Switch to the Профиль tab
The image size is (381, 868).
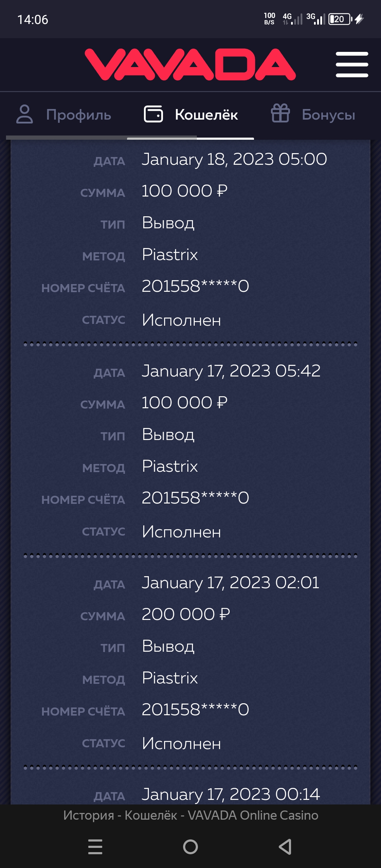[79, 115]
